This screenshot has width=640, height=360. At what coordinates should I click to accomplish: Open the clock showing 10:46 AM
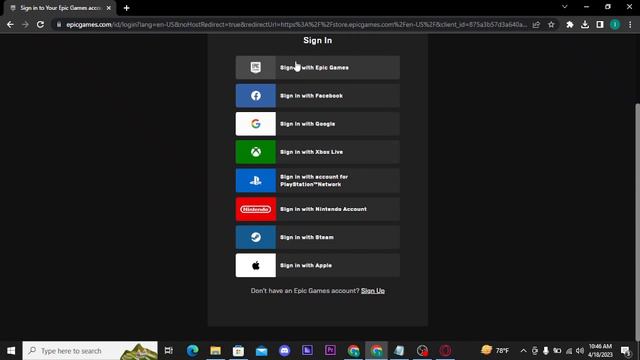click(600, 351)
